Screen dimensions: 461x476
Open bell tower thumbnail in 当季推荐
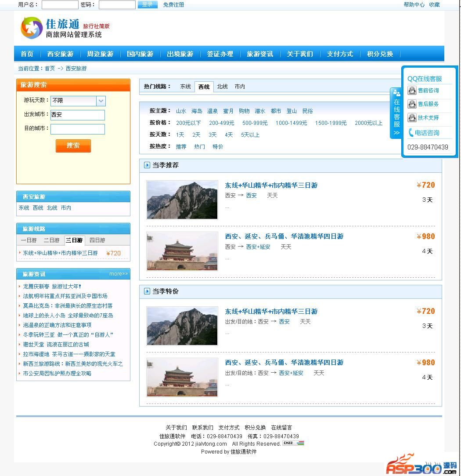182,251
